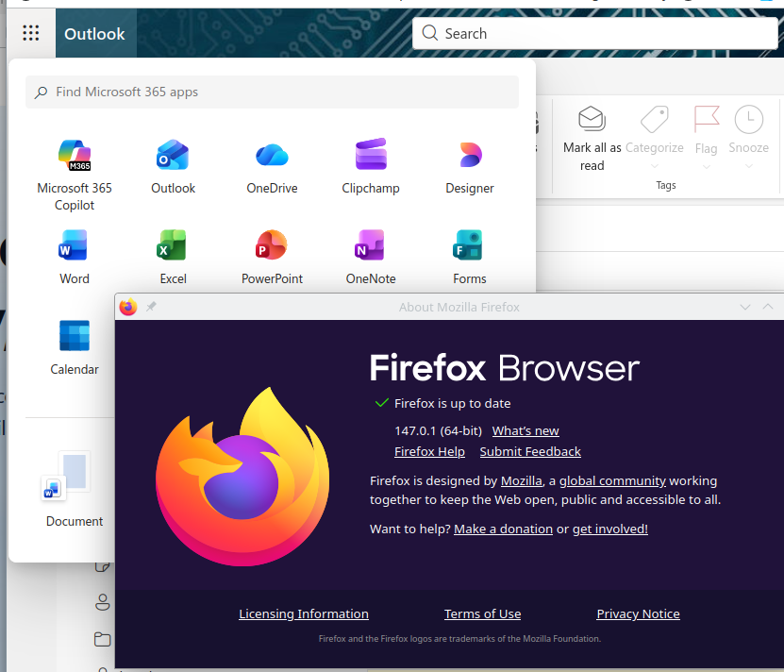Click the Outlook Search box
The image size is (784, 672).
pyautogui.click(x=595, y=34)
